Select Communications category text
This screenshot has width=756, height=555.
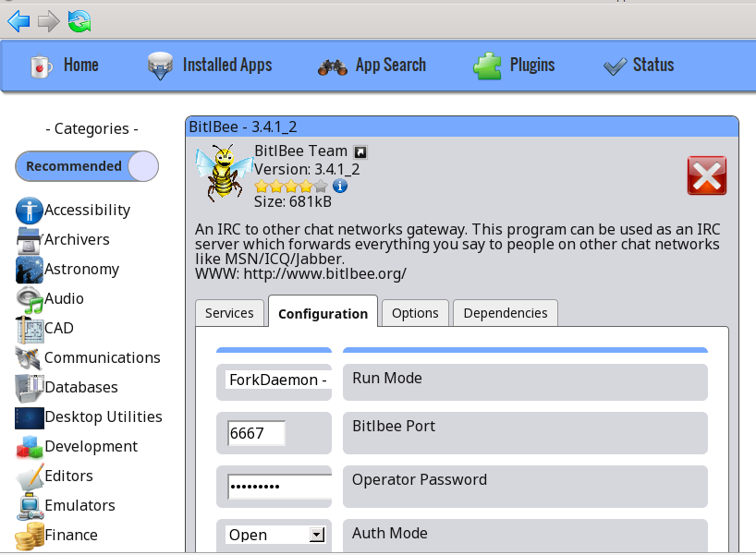[103, 357]
